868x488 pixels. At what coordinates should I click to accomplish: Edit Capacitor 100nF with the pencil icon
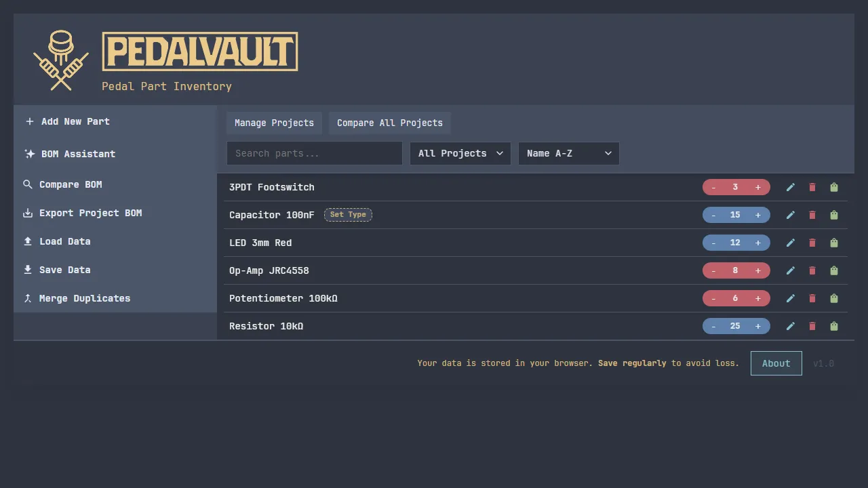(x=791, y=215)
